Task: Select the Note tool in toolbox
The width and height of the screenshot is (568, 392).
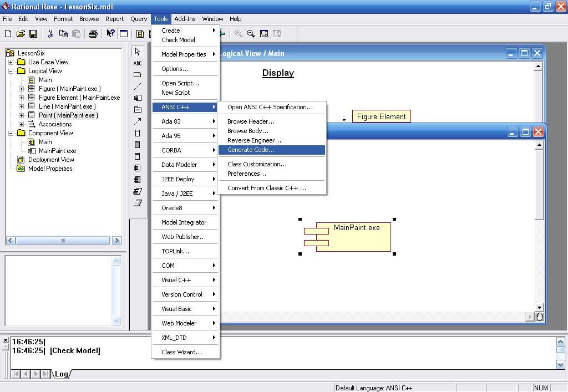Action: (x=138, y=75)
